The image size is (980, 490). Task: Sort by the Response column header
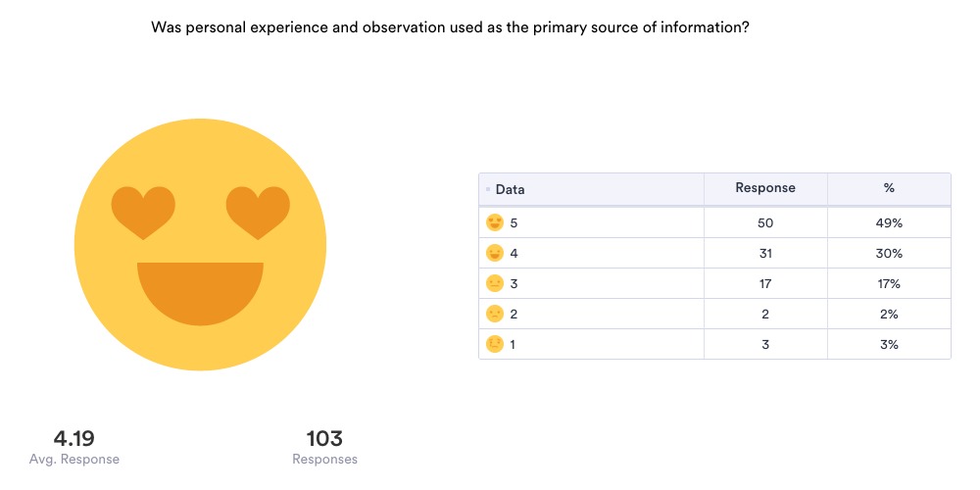point(765,188)
